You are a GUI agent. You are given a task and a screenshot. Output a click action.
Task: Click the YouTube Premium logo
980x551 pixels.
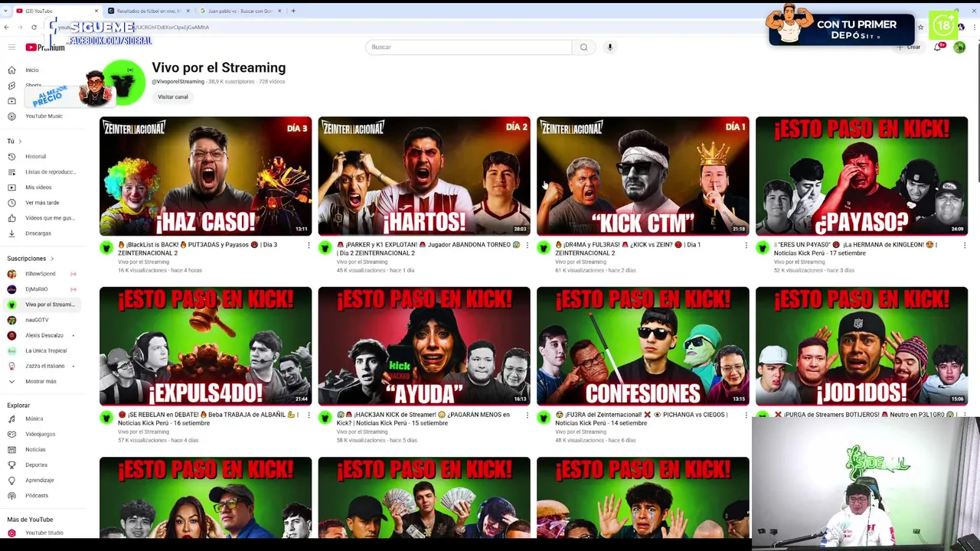pos(45,47)
